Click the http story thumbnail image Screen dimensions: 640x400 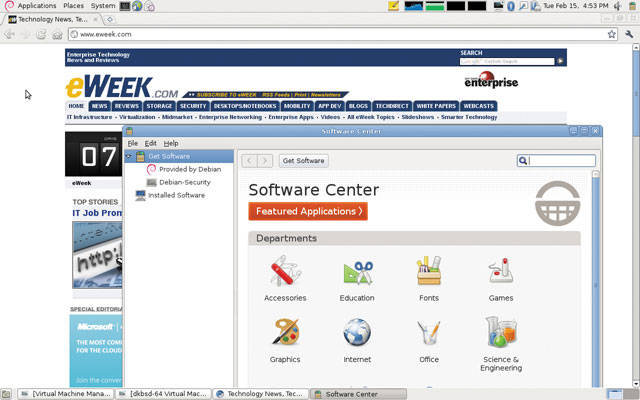click(x=97, y=255)
